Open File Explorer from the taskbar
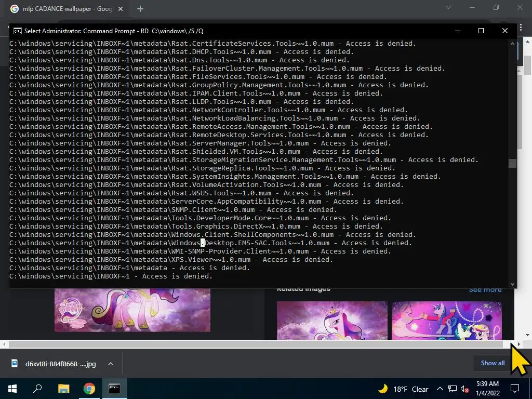This screenshot has height=399, width=532. (x=63, y=389)
